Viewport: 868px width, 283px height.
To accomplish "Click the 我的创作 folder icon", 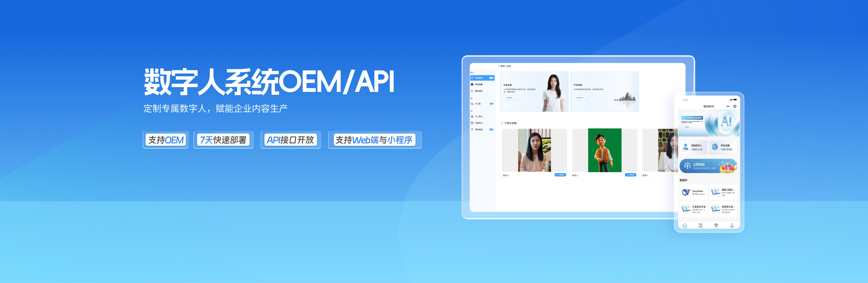I will tap(472, 91).
